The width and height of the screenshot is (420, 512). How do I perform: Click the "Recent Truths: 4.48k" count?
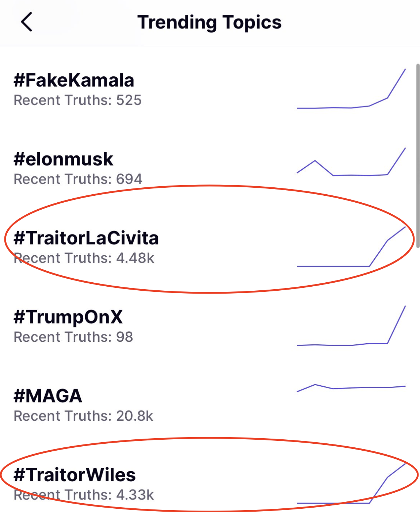tap(84, 258)
